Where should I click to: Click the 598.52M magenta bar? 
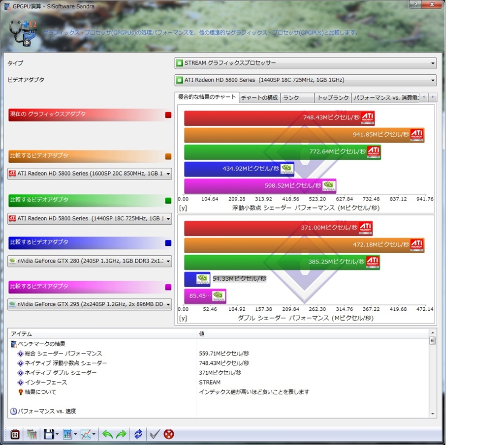(x=260, y=186)
